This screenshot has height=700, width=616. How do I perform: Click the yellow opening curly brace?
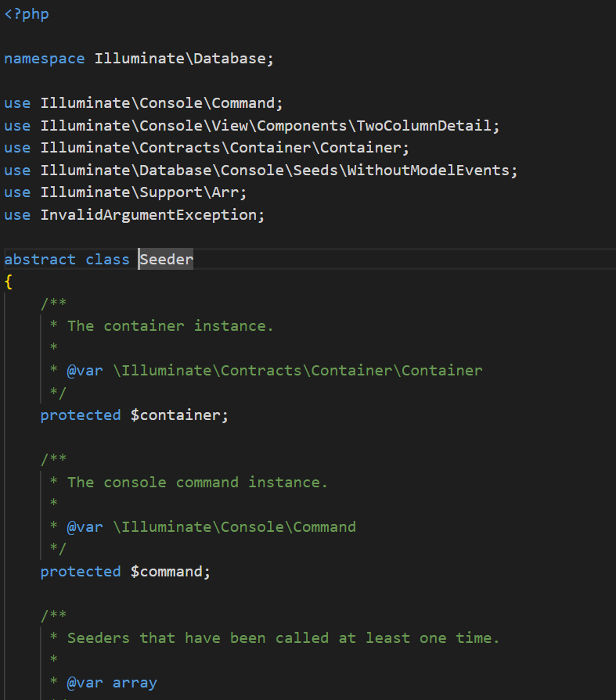(8, 282)
